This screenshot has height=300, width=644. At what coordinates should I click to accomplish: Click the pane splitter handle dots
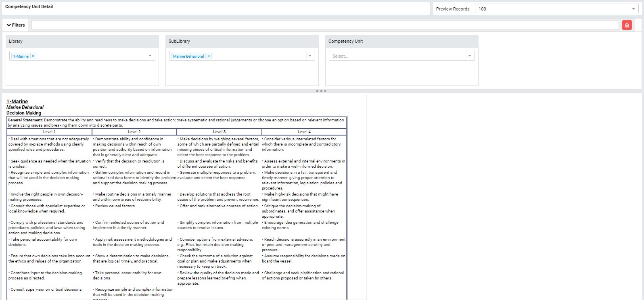pyautogui.click(x=321, y=91)
